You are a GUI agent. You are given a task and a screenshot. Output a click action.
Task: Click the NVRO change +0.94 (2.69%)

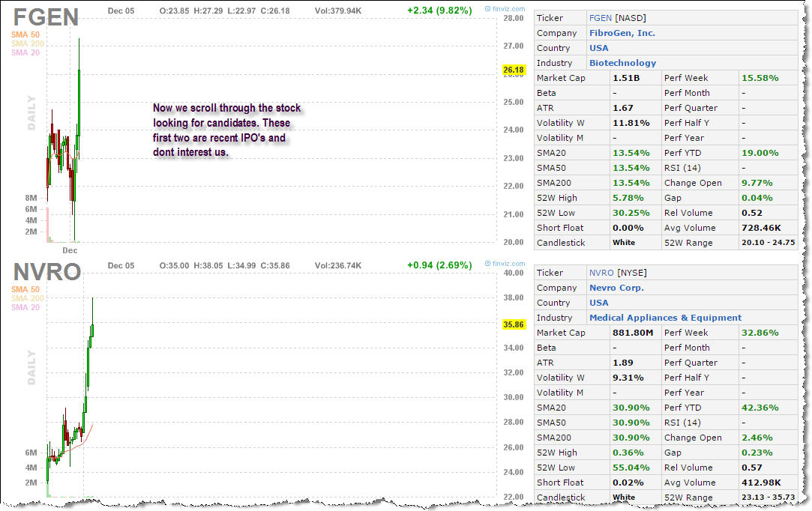tap(439, 265)
